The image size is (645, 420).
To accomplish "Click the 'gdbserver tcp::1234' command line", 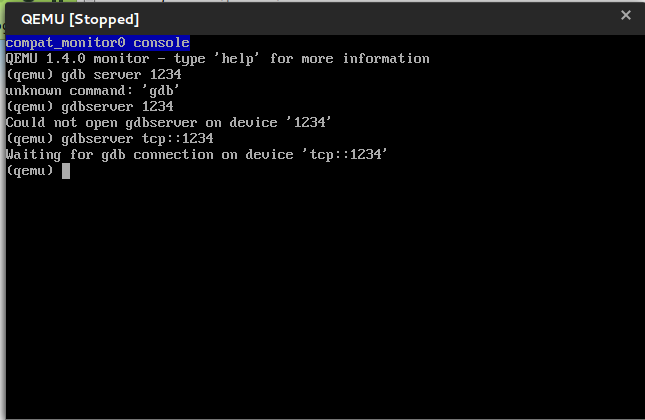I will click(x=109, y=139).
